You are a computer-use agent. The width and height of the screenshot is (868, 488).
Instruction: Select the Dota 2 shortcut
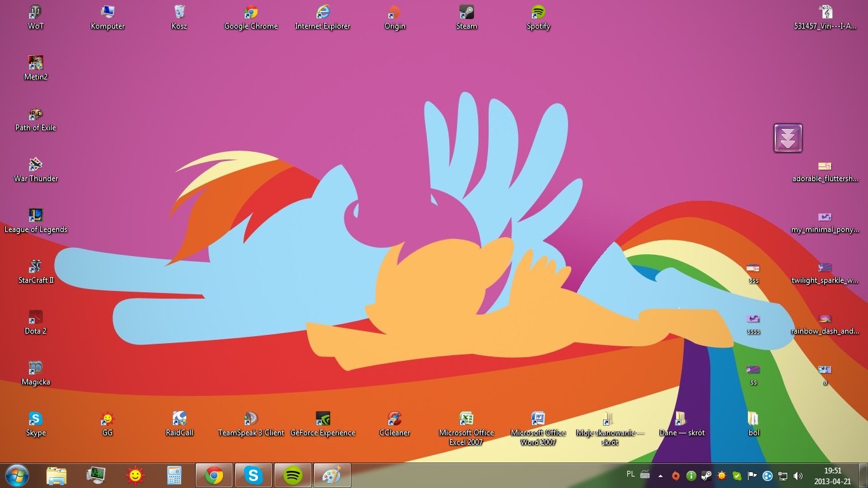coord(36,323)
